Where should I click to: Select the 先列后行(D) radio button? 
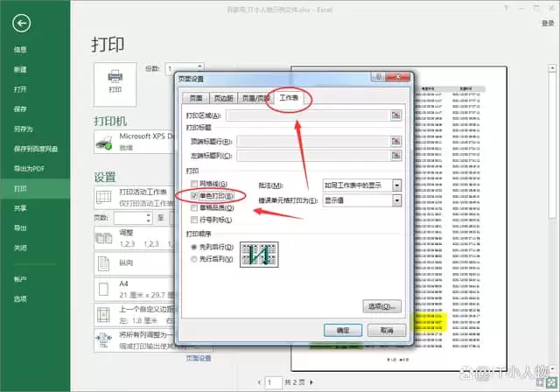[194, 247]
